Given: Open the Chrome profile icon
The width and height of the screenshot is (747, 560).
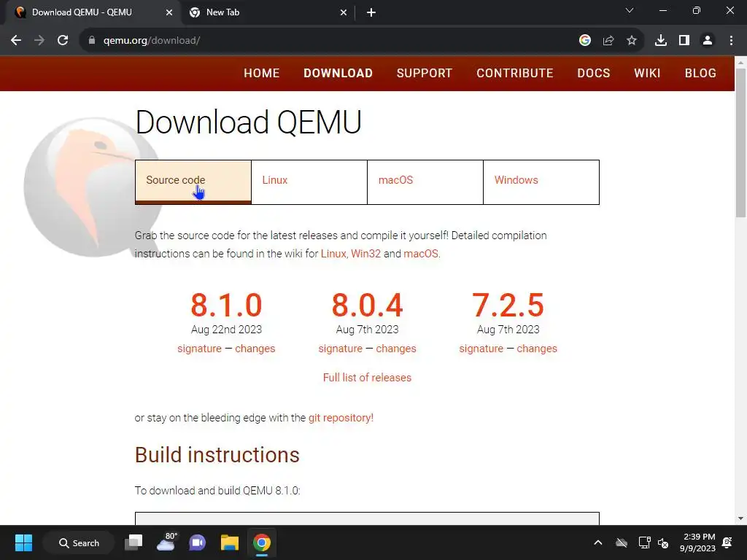Looking at the screenshot, I should (x=708, y=41).
